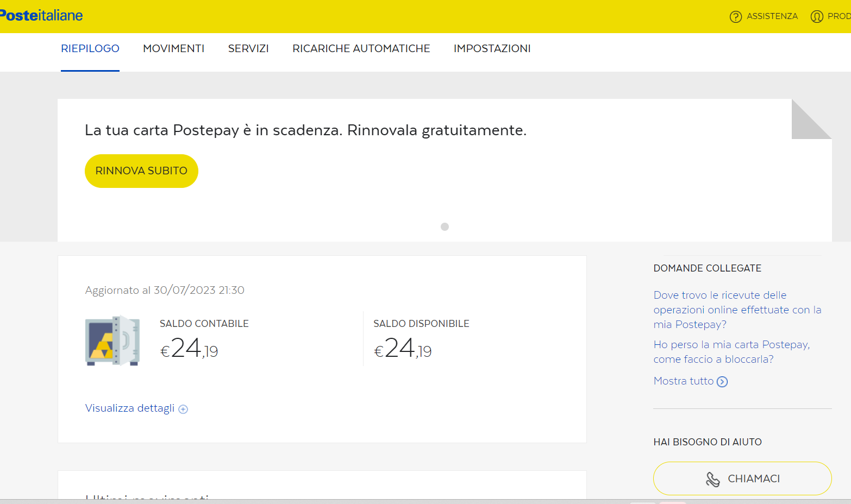This screenshot has width=851, height=504.
Task: Open link about ricevute delle operazioni online
Action: (x=736, y=310)
